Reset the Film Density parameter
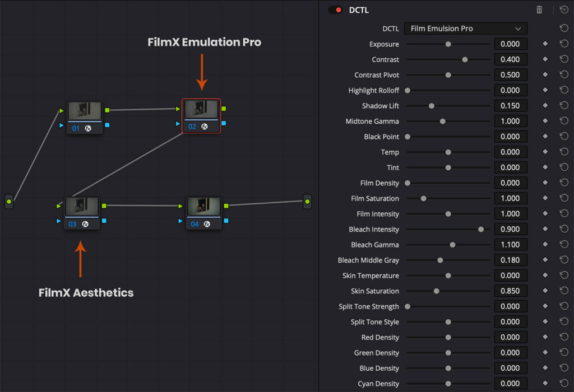574x392 pixels. 564,183
